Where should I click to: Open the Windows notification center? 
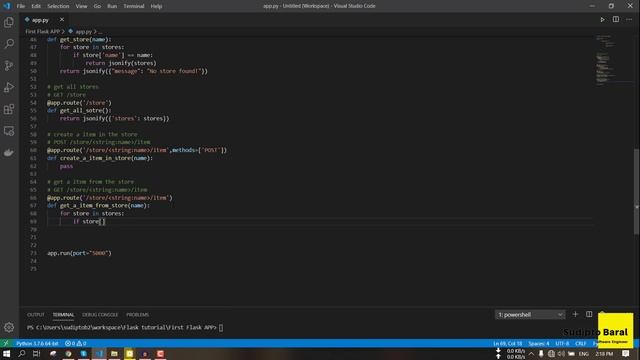(x=626, y=353)
